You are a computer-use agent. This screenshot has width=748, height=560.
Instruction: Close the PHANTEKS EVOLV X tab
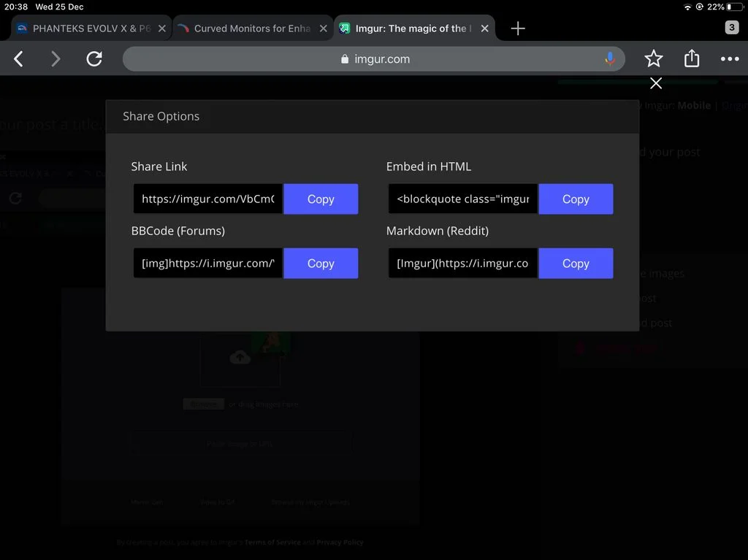[x=162, y=28]
